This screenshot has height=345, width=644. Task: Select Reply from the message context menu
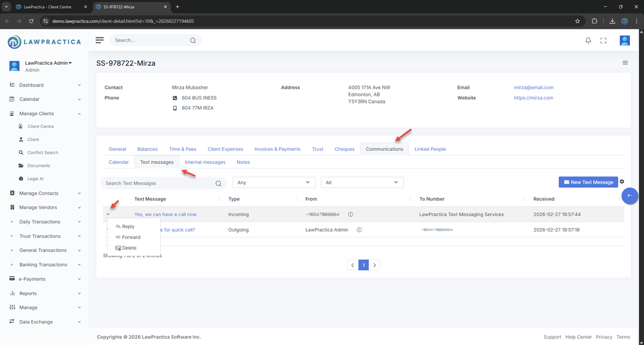tap(128, 226)
